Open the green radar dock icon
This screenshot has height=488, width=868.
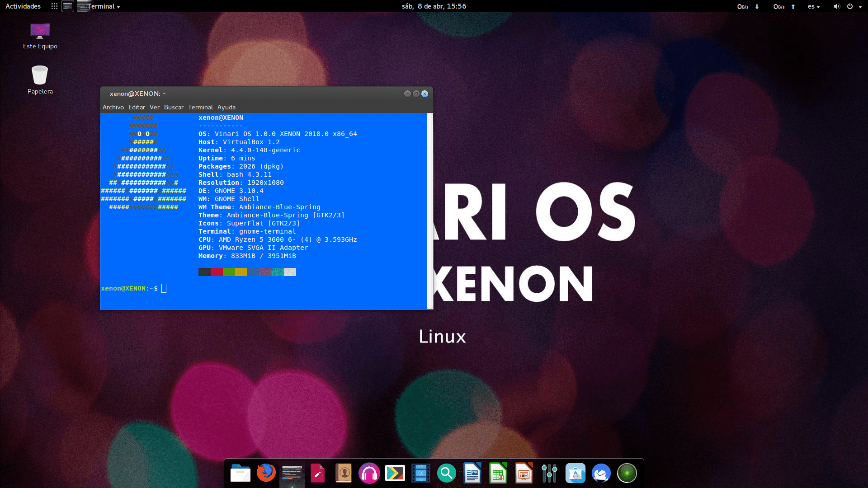[627, 474]
